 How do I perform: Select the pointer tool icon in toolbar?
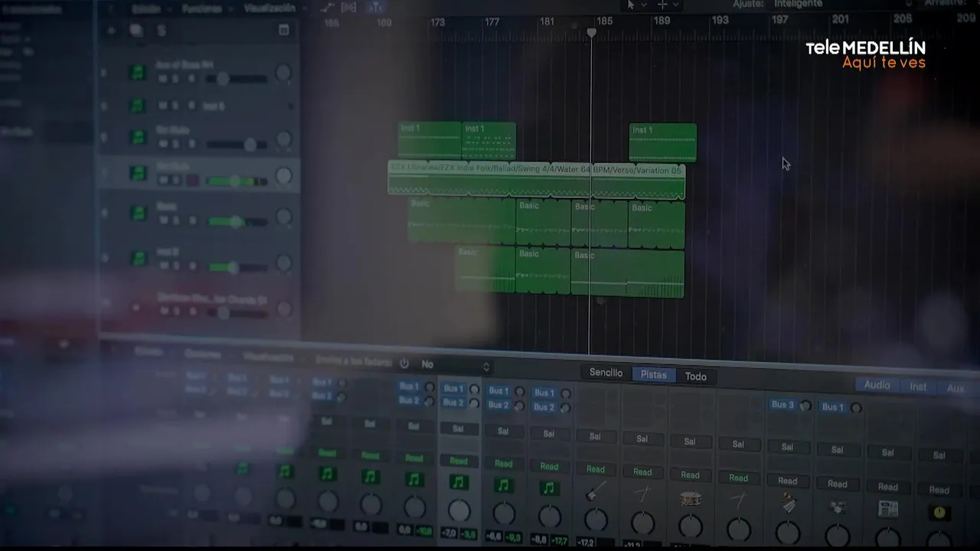[630, 5]
